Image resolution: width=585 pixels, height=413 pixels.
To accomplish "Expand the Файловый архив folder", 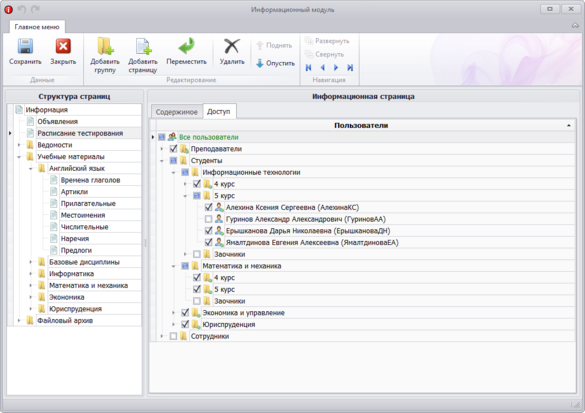I will click(19, 320).
